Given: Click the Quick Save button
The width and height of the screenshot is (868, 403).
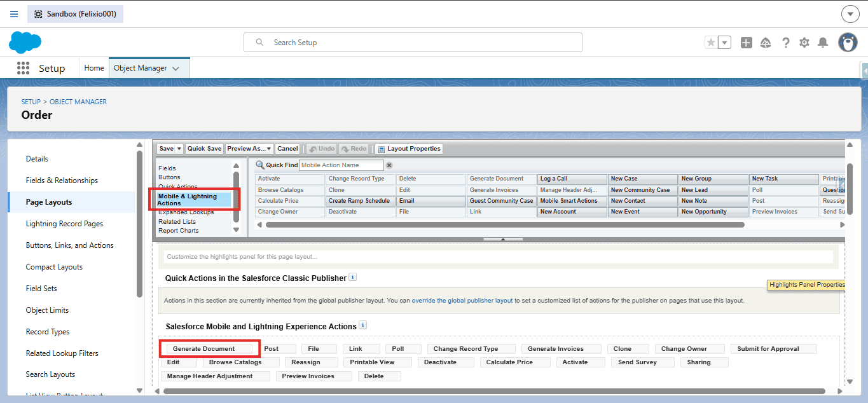Looking at the screenshot, I should click(x=205, y=149).
